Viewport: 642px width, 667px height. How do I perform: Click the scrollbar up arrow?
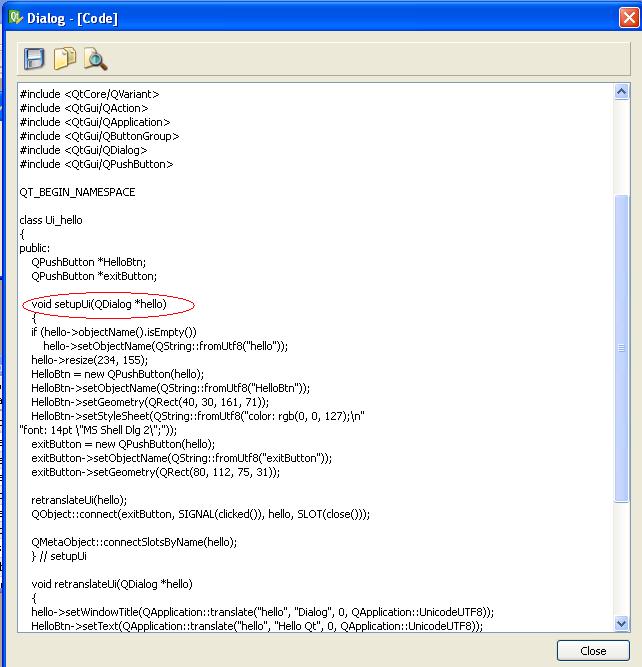tap(622, 91)
